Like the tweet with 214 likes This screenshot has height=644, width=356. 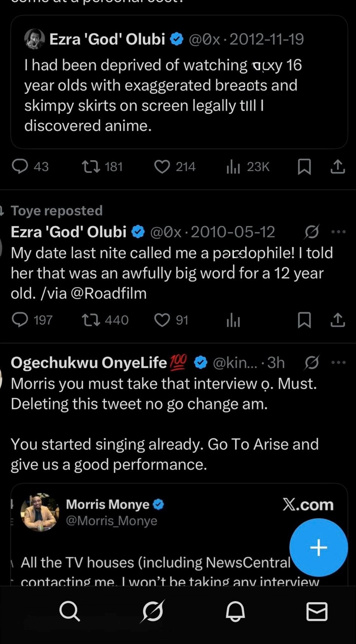[162, 166]
